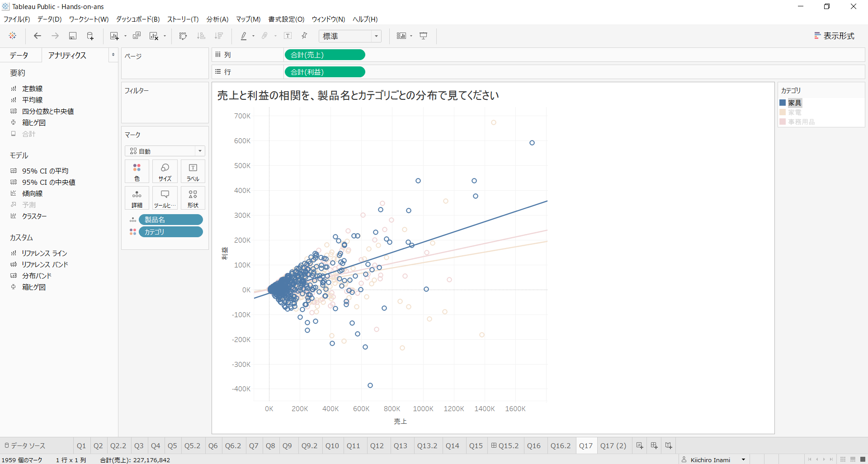Click the new dashboard tab icon at bottom

click(654, 445)
